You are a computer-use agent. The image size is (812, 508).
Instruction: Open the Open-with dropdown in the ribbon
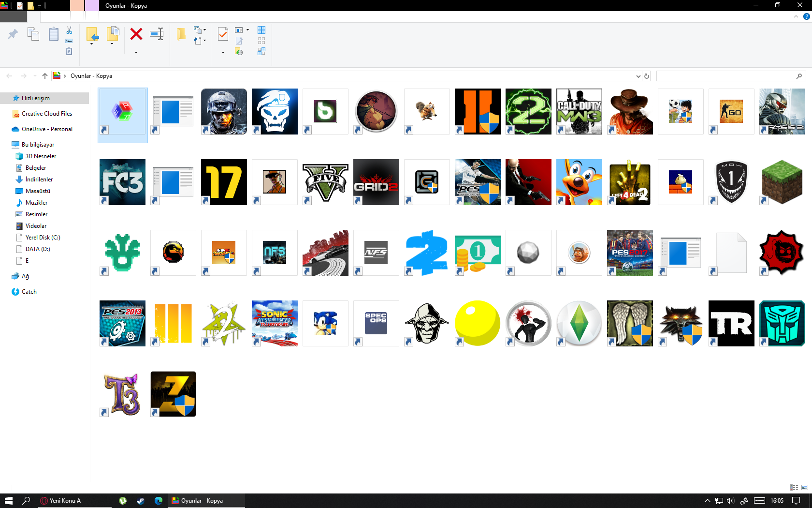coord(242,30)
